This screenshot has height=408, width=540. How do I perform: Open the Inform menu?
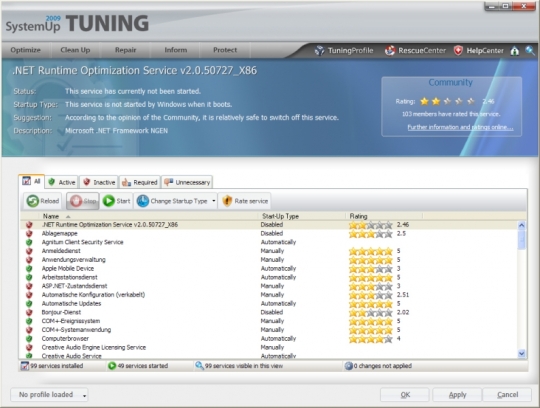[176, 50]
